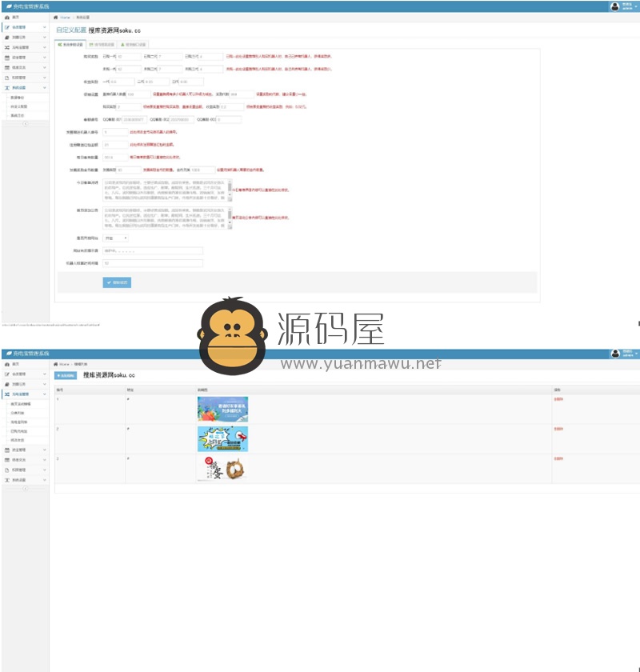Click the calendar sidebar icon on the banner table page

point(7,450)
